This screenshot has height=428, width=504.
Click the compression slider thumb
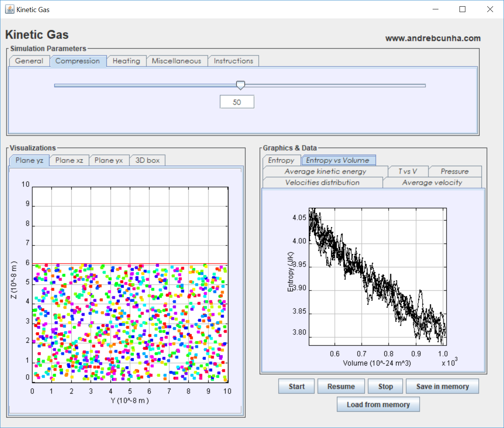click(241, 85)
